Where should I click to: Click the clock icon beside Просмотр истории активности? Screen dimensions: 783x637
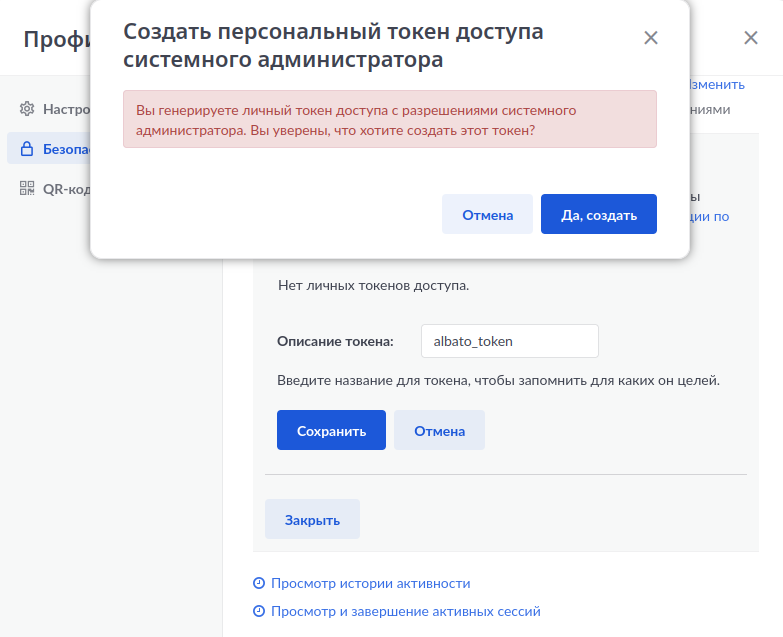[259, 583]
